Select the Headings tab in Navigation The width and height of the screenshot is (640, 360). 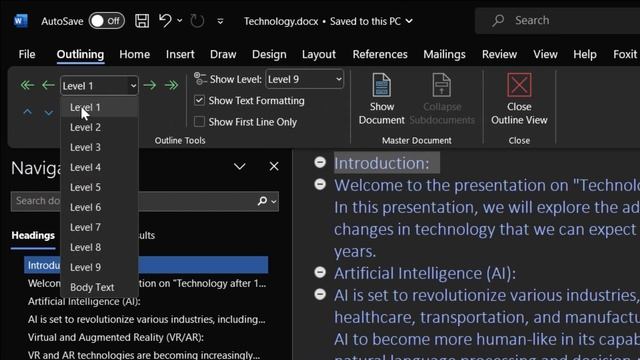pyautogui.click(x=33, y=236)
